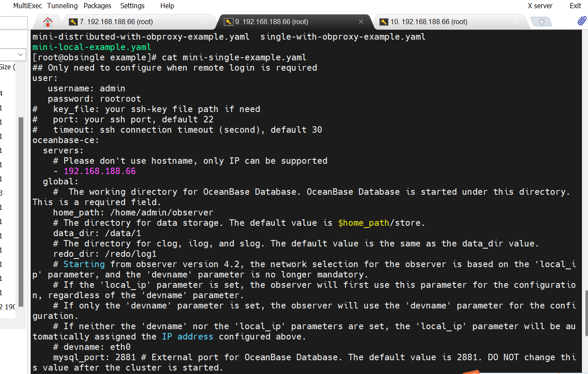Click the 'data_dir: /data/1' line
Image resolution: width=588 pixels, height=374 pixels.
[x=97, y=233]
